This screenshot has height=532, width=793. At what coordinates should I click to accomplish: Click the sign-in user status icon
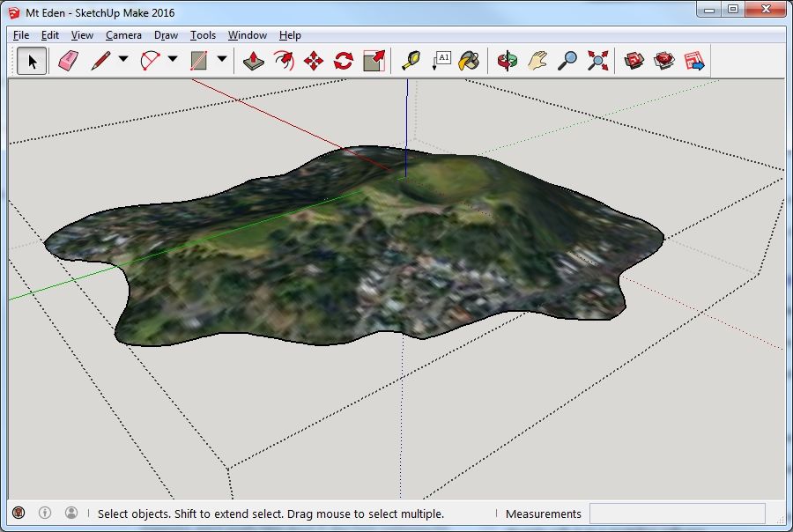click(x=71, y=513)
